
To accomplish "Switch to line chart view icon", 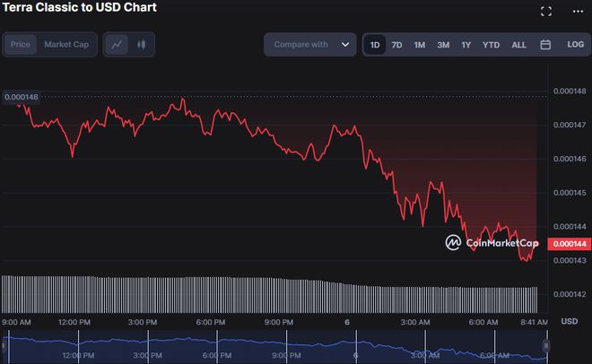I will [117, 44].
